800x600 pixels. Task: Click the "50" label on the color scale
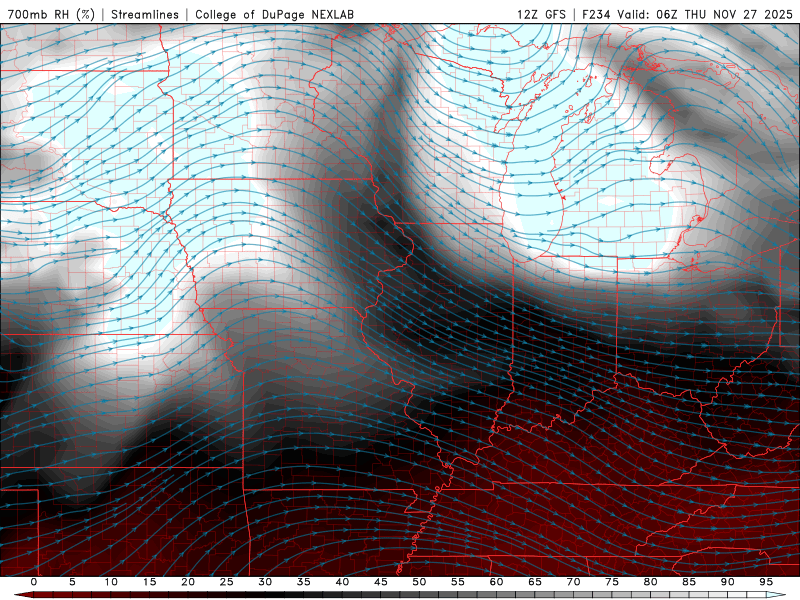point(419,582)
